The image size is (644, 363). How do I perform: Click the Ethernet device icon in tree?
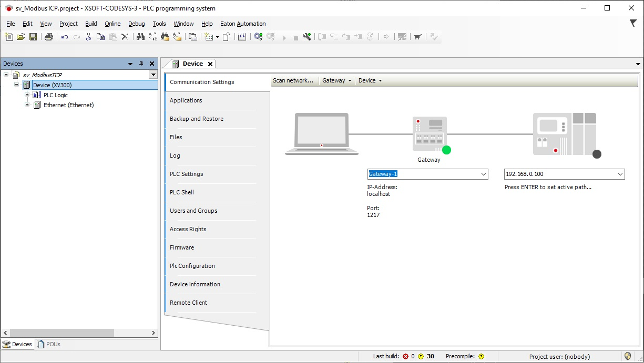[37, 105]
